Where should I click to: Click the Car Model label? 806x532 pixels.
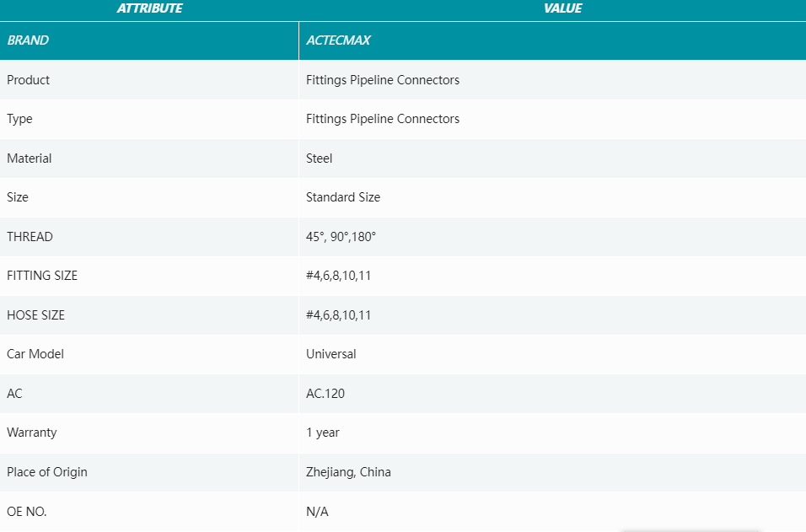click(x=35, y=354)
